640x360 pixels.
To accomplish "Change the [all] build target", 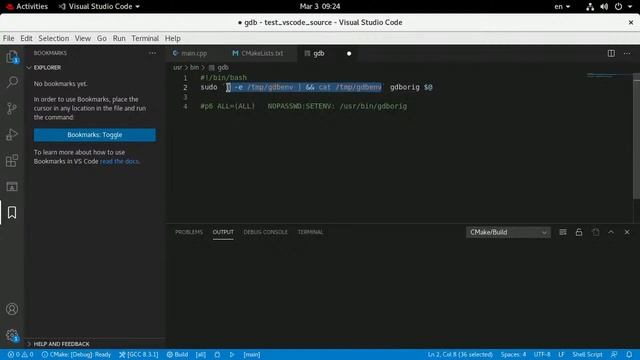I will (x=201, y=355).
